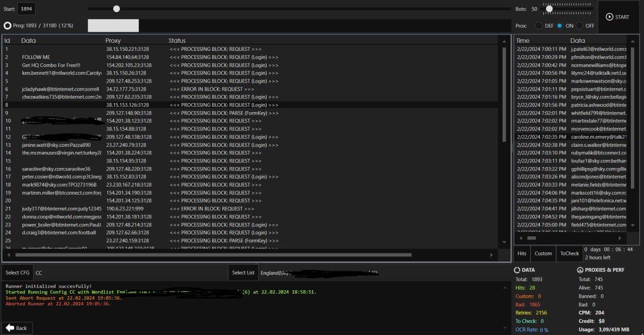Image resolution: width=644 pixels, height=335 pixels.
Task: Click the Status column header
Action: 177,41
